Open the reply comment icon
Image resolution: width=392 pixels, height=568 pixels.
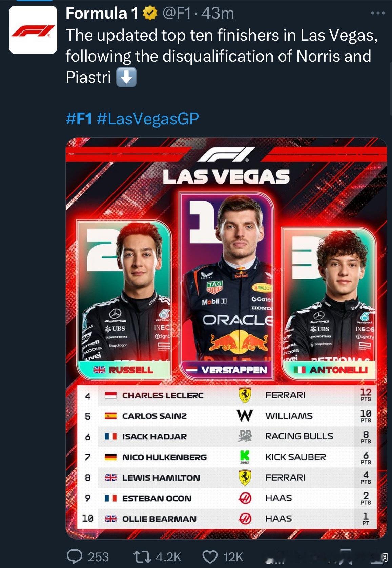tap(75, 556)
